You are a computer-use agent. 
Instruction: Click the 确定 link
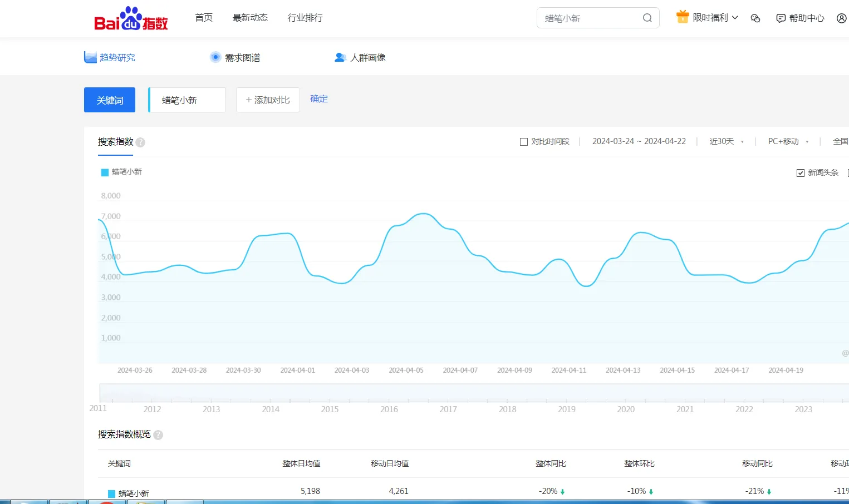(x=319, y=99)
